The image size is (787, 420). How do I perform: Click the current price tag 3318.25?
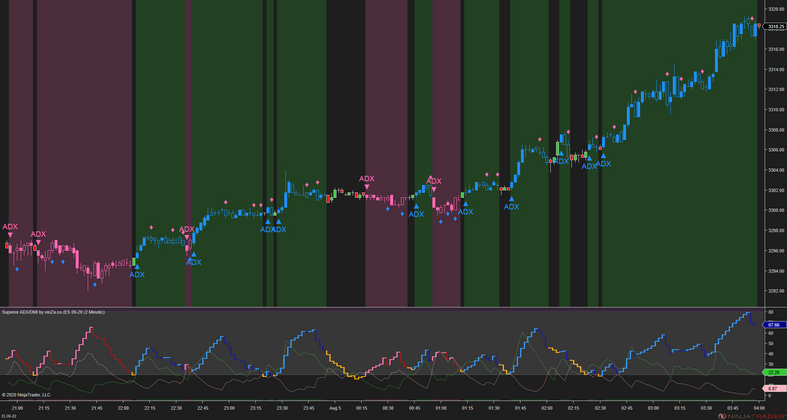point(775,27)
